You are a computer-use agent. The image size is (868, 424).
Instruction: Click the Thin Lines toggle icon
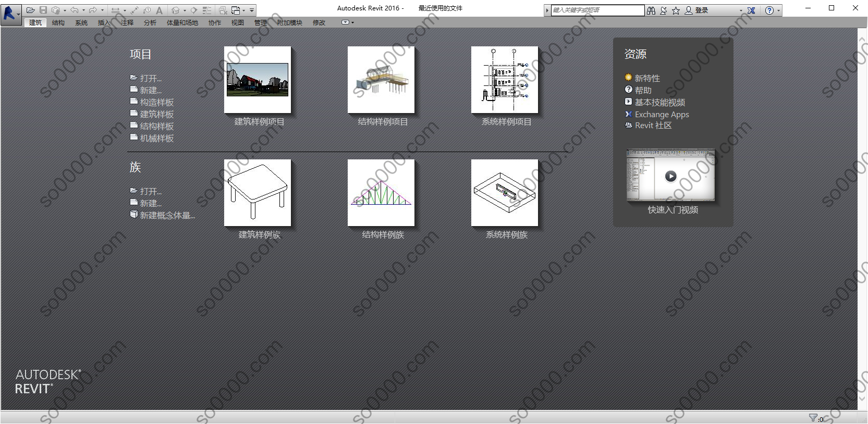pyautogui.click(x=206, y=10)
